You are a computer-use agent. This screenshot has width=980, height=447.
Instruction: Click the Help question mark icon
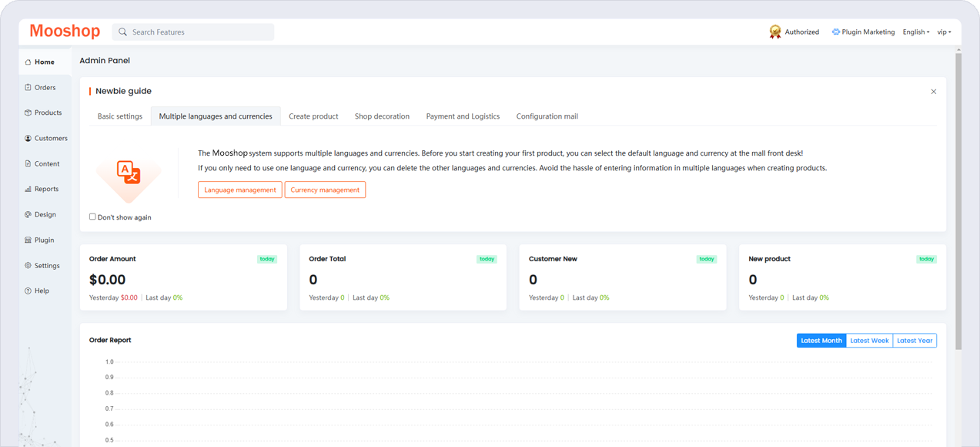[28, 291]
